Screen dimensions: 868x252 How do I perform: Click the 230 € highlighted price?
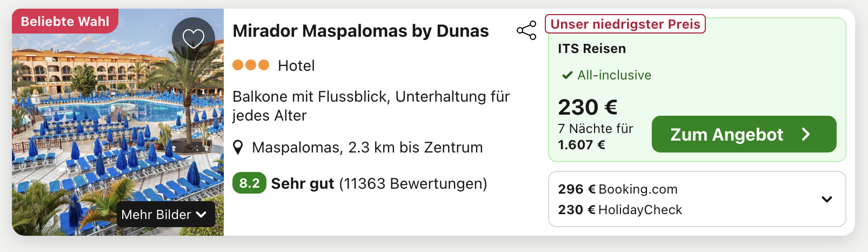pos(587,107)
